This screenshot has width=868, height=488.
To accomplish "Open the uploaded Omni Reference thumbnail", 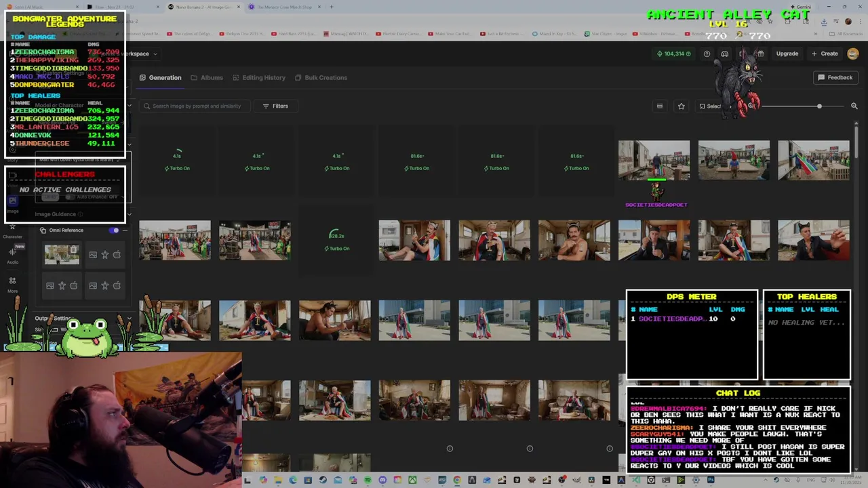I will click(62, 255).
